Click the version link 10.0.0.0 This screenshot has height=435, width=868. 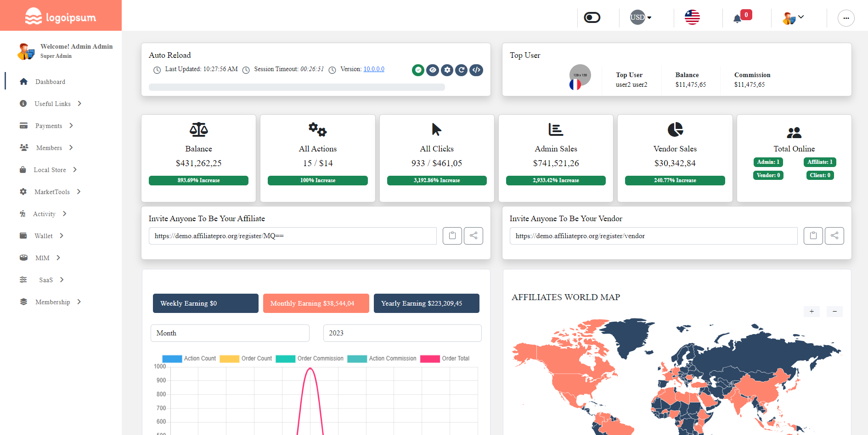pos(373,69)
